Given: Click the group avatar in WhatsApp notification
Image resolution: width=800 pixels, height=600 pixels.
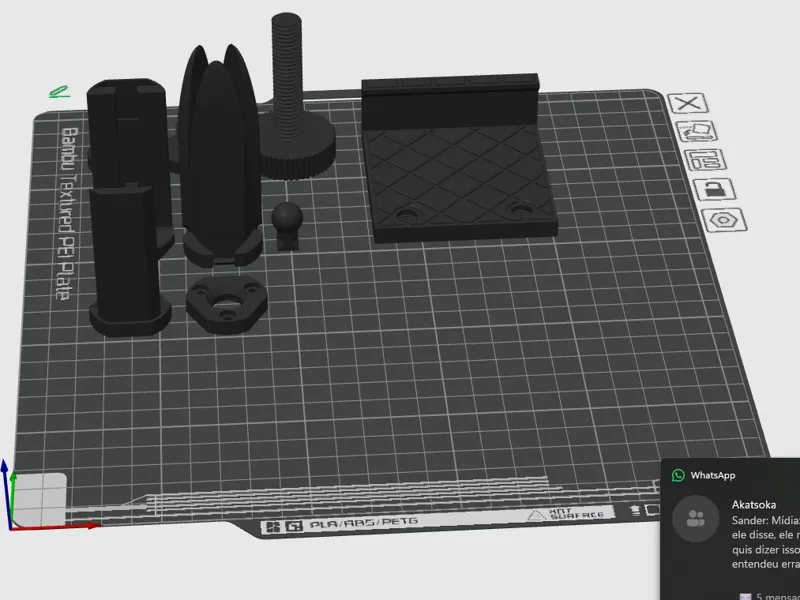Looking at the screenshot, I should [x=695, y=519].
